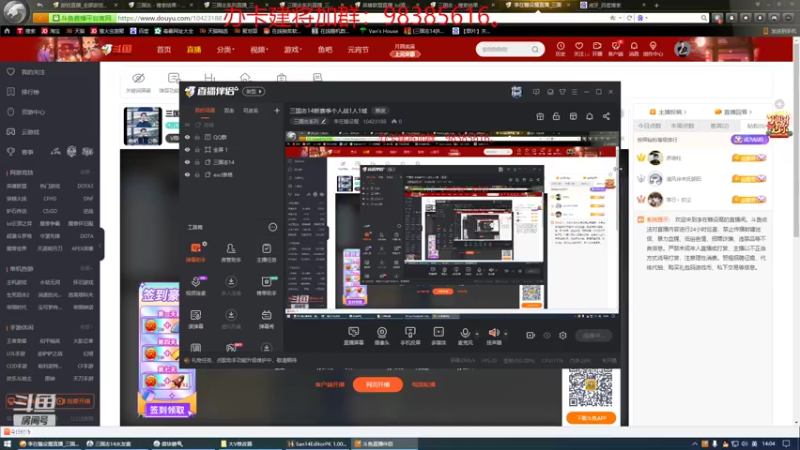Image resolution: width=800 pixels, height=450 pixels.
Task: Click the 签到领取 claim button
Action: click(x=167, y=410)
